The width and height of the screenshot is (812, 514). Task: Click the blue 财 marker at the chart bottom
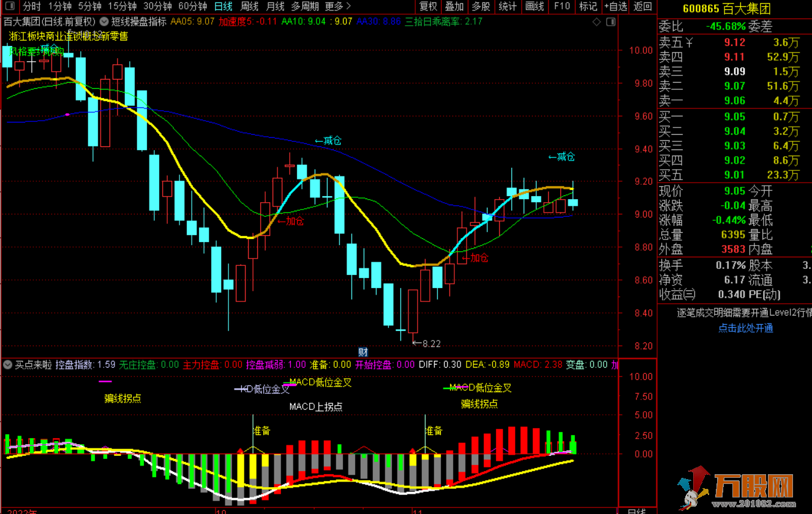pos(363,352)
